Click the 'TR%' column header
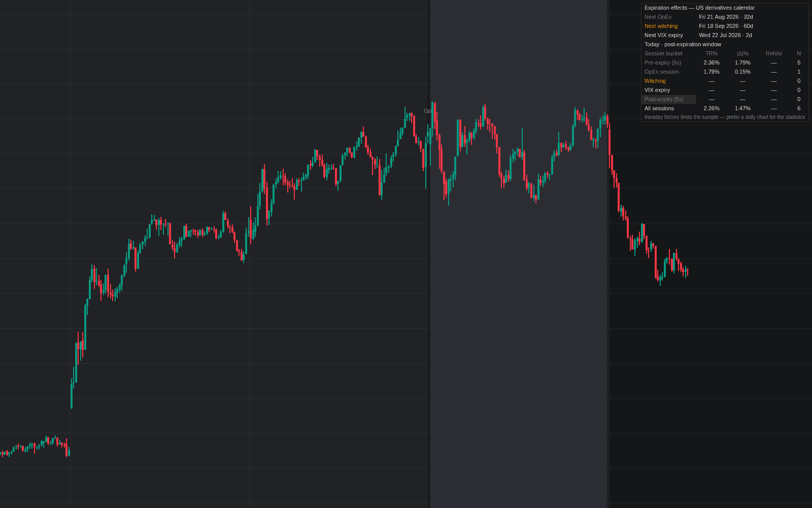The height and width of the screenshot is (508, 812). coord(712,53)
